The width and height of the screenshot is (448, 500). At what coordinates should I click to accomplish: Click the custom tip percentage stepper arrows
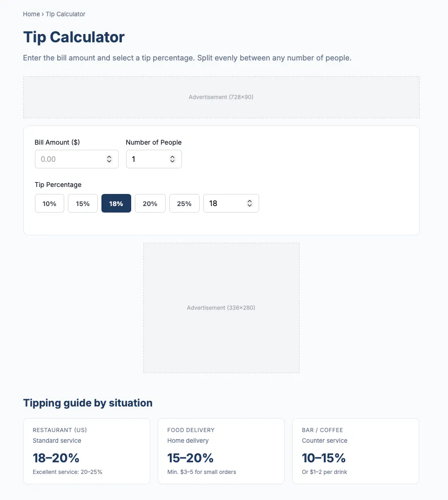250,203
